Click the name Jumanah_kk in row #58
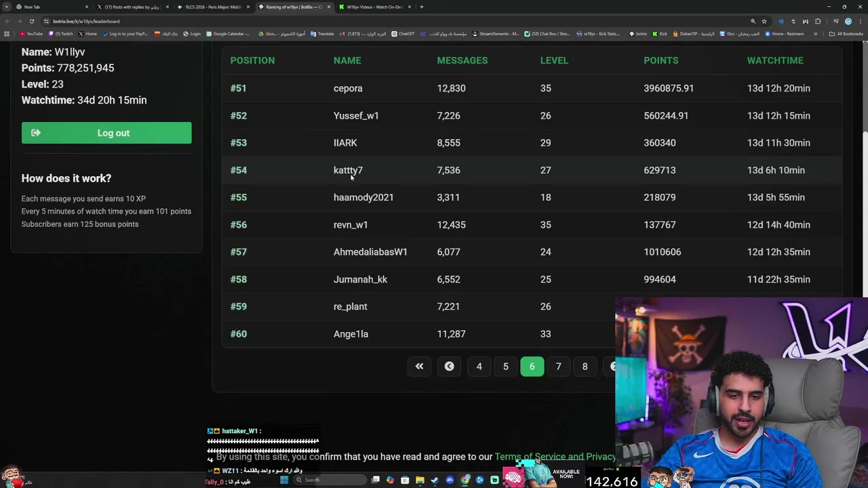 tap(360, 279)
